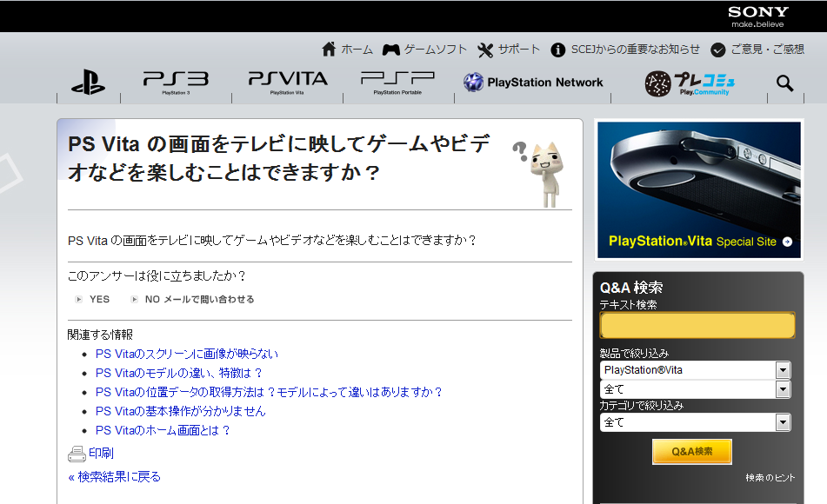
Task: Click the ホーム menu link
Action: point(357,50)
